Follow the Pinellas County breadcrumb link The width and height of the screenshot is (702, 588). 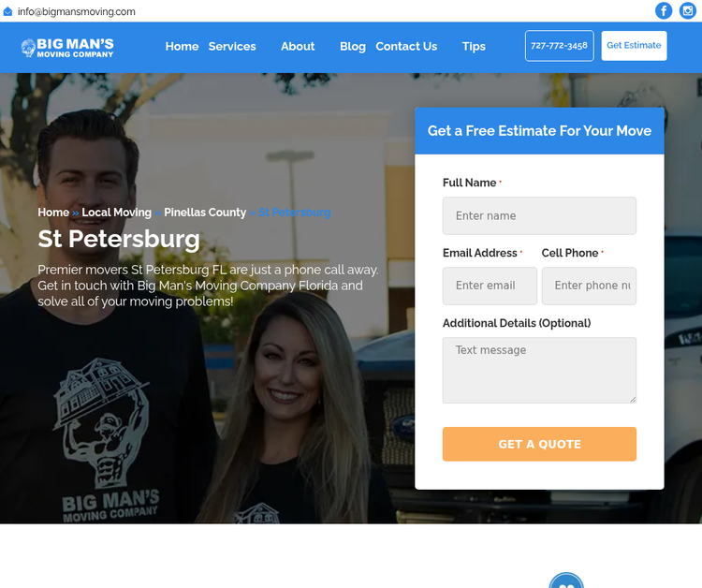point(205,213)
